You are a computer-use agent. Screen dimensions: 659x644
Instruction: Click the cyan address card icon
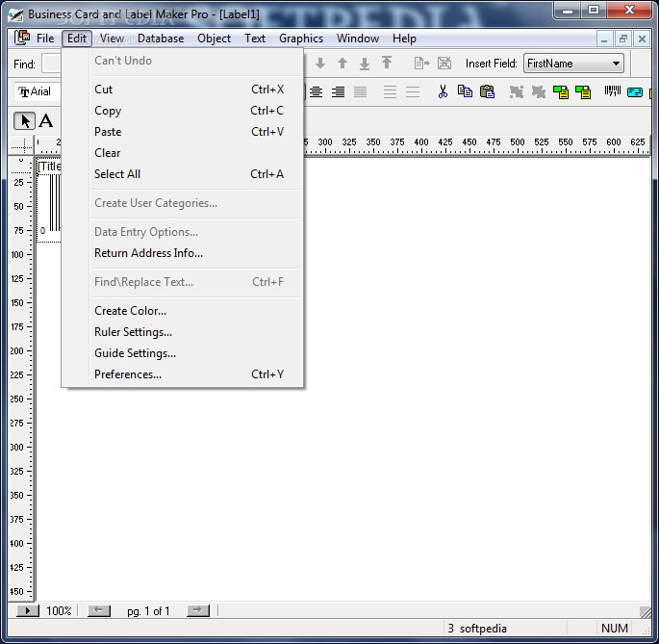[635, 91]
